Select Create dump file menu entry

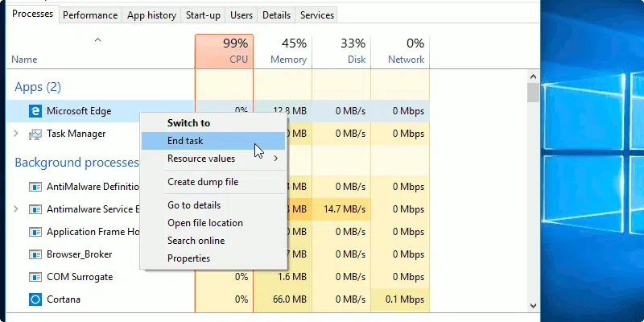point(202,182)
